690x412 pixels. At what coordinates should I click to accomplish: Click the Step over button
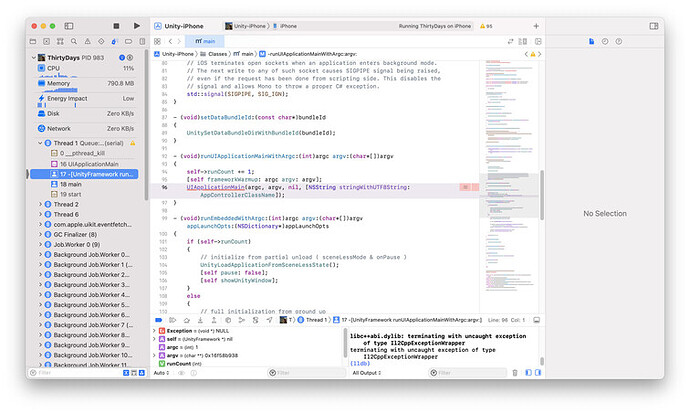coord(187,320)
